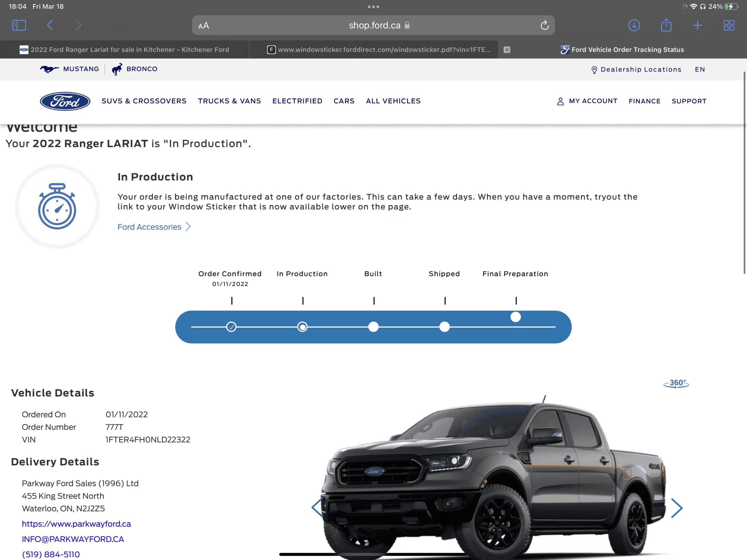Select the In Production circle marker
Image resolution: width=747 pixels, height=560 pixels.
(303, 327)
